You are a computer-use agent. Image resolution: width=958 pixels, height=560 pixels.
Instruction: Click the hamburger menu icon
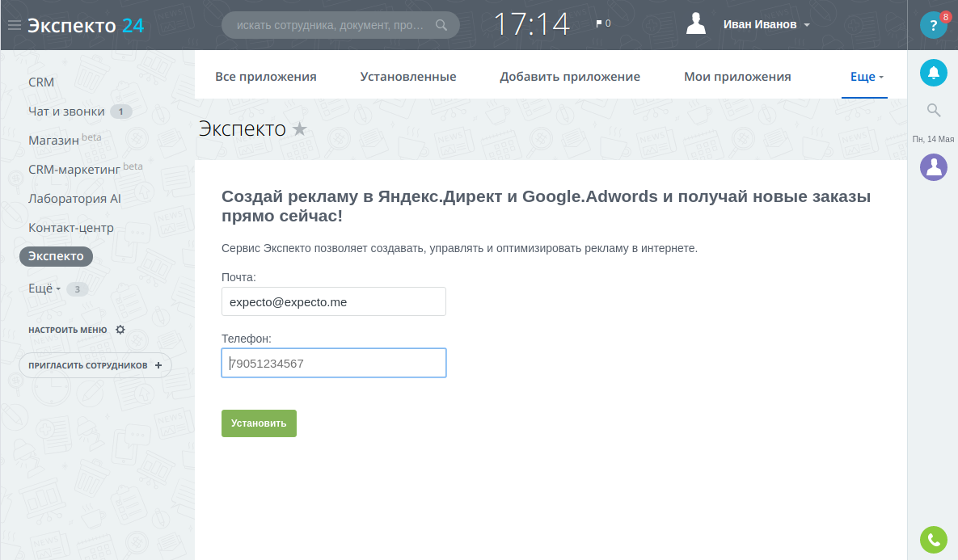[x=14, y=25]
